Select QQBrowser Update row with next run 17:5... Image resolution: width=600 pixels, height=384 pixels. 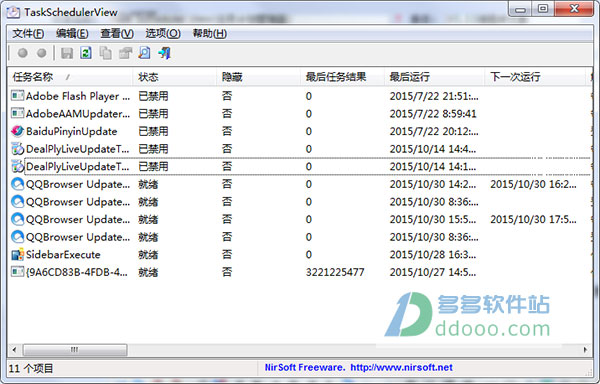click(x=300, y=219)
